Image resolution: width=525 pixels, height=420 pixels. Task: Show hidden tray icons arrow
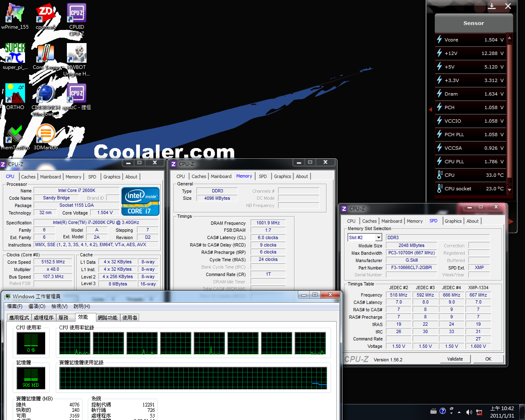459,412
